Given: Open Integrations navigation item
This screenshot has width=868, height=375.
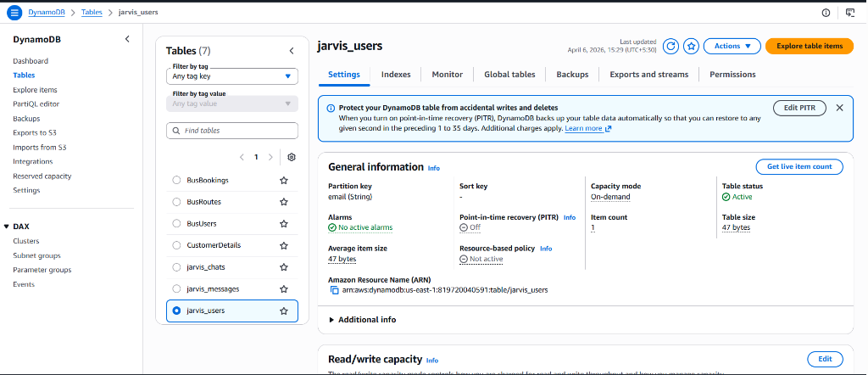Looking at the screenshot, I should click(33, 162).
